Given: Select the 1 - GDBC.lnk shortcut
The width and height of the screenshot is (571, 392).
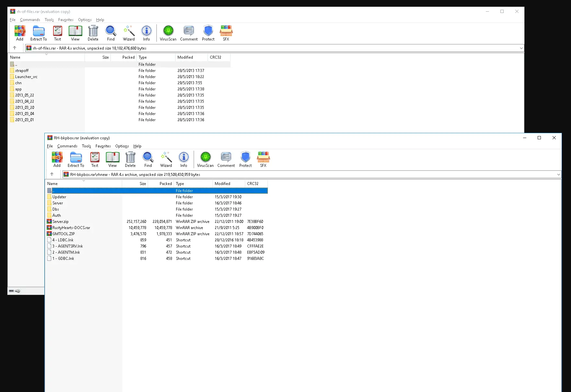Looking at the screenshot, I should point(157,259).
